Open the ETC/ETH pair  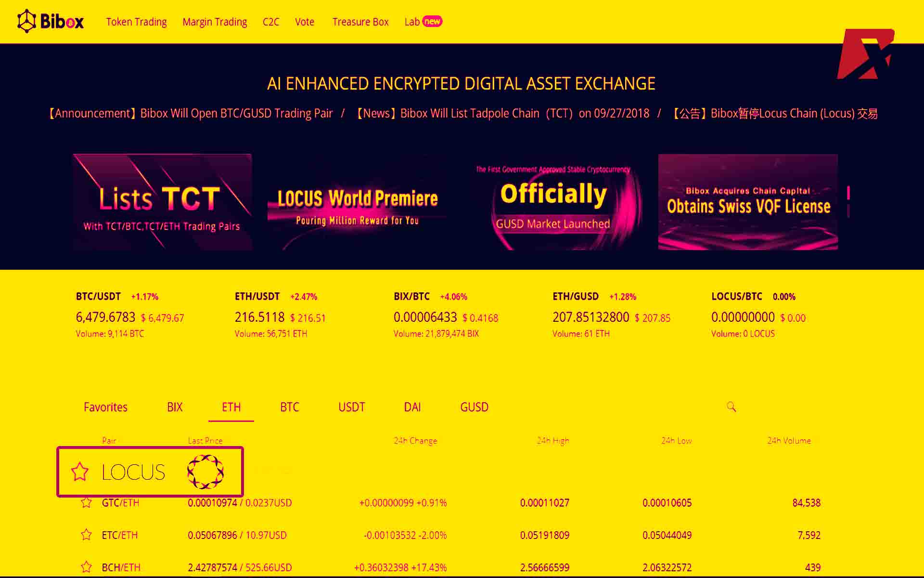(x=120, y=535)
